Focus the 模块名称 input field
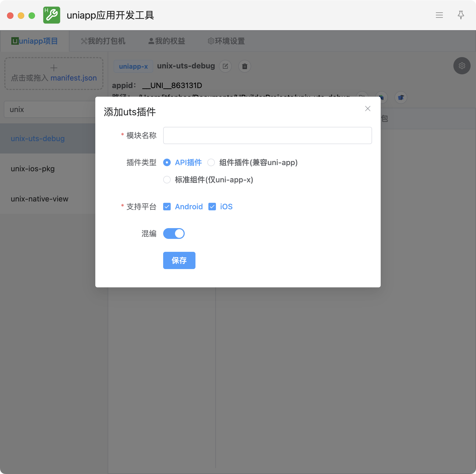 click(268, 135)
